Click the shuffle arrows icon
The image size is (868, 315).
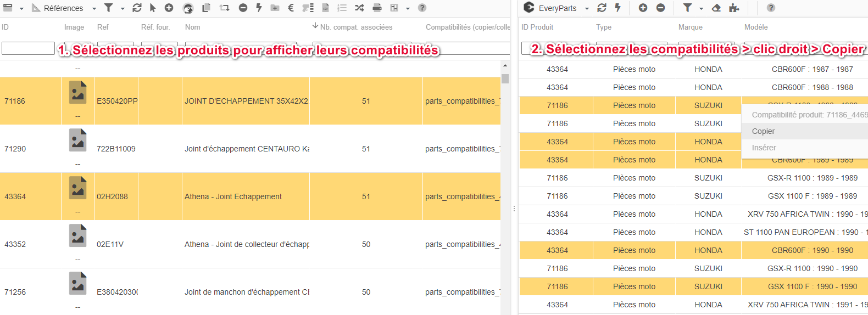[359, 8]
